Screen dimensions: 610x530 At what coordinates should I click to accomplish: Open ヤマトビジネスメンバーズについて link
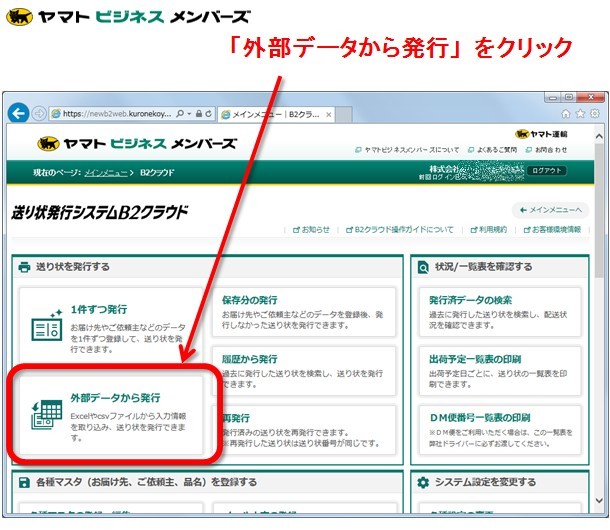[407, 150]
